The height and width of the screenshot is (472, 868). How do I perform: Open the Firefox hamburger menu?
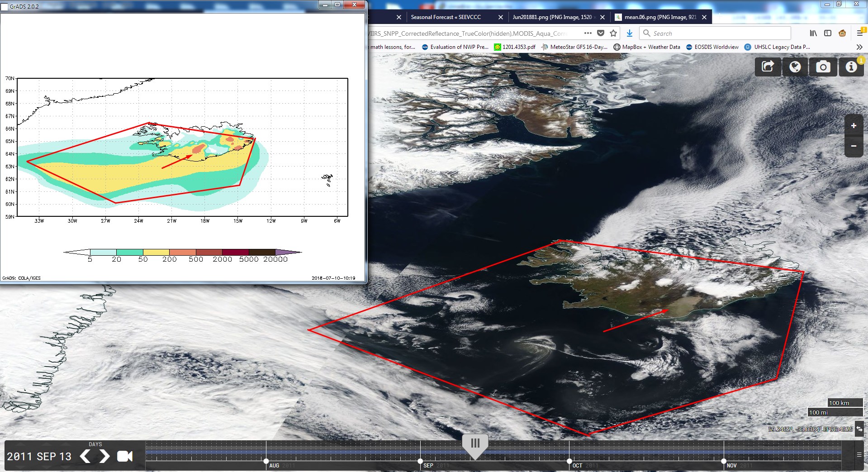tap(860, 33)
